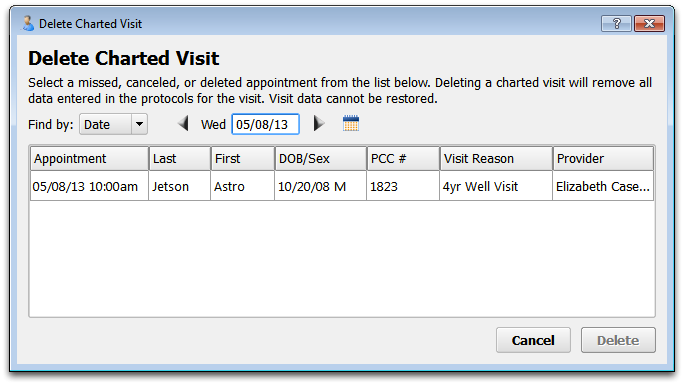Advance to next day with right arrow
This screenshot has height=385, width=684.
319,124
